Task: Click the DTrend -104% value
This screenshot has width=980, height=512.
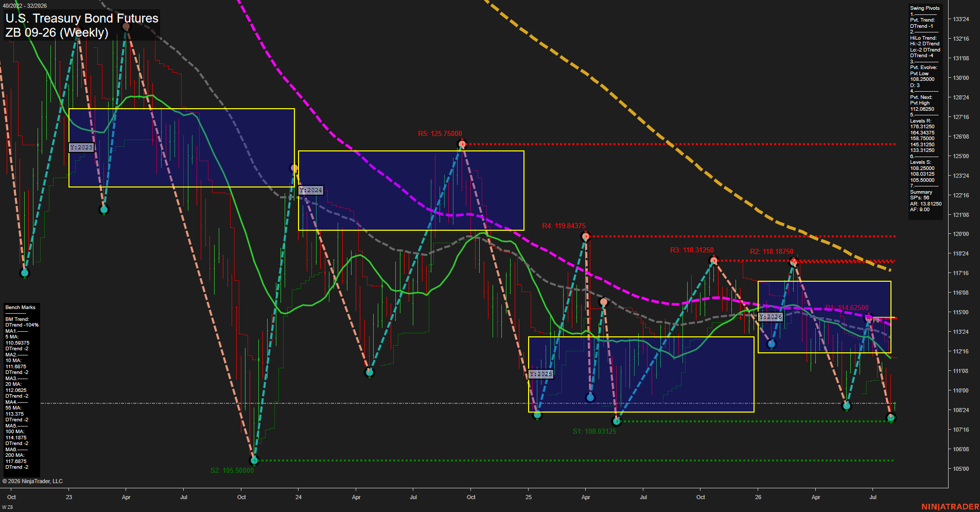Action: (22, 325)
